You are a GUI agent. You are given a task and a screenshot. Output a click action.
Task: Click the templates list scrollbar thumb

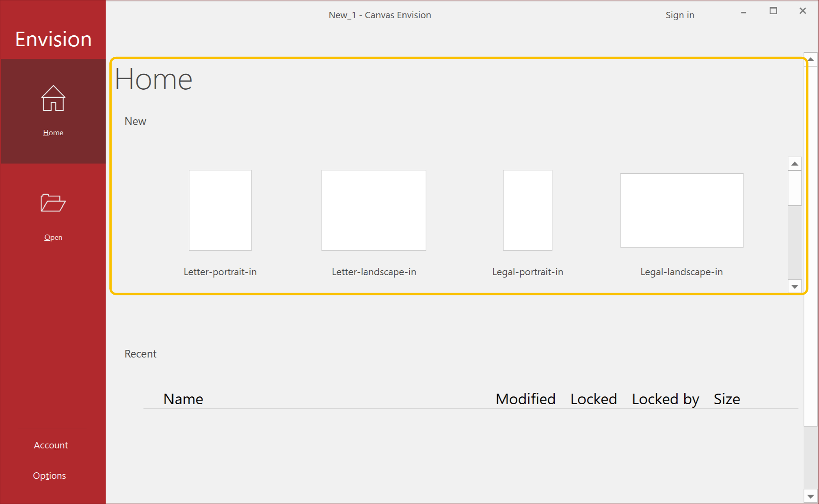click(x=794, y=188)
